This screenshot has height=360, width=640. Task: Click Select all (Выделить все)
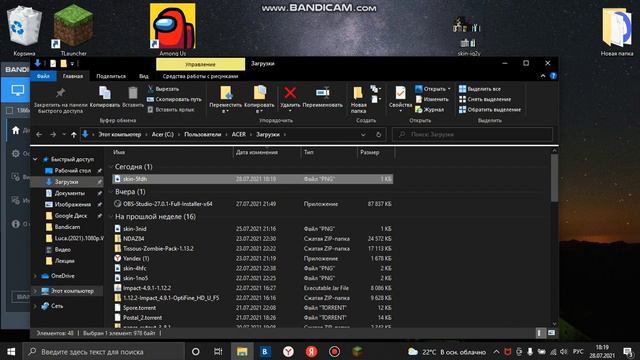pos(480,89)
